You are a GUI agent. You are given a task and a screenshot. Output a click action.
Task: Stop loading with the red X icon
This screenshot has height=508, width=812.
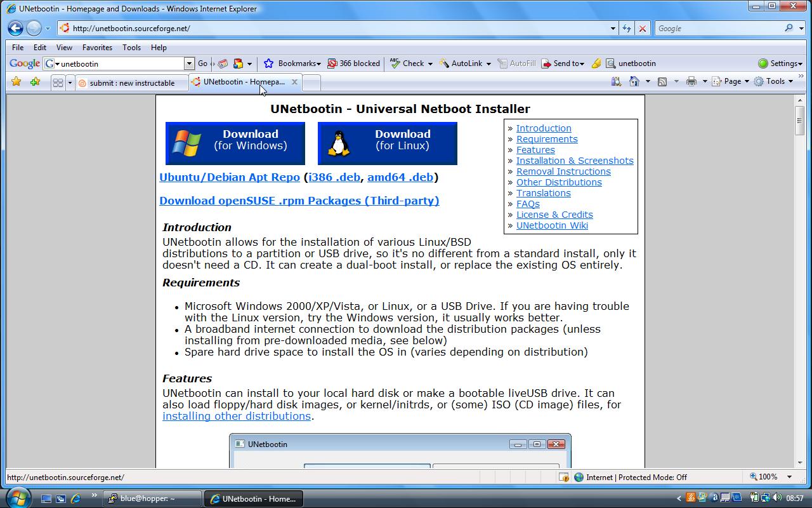(x=643, y=29)
